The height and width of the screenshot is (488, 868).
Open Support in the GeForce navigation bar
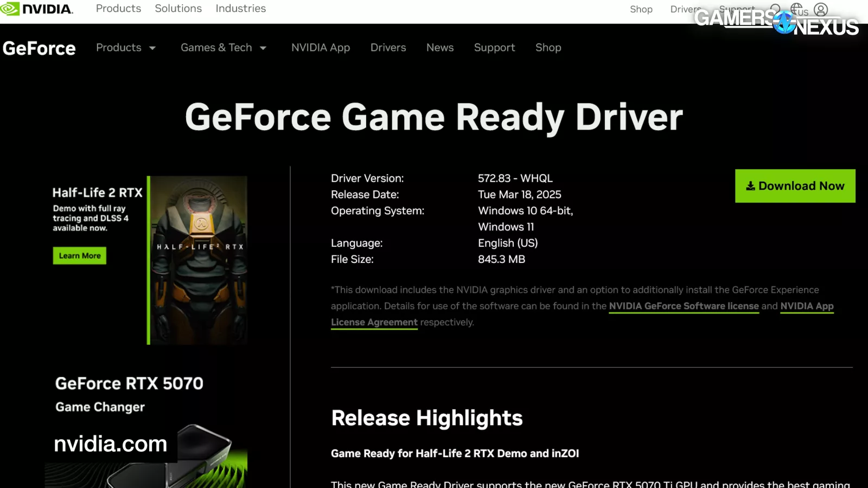494,48
